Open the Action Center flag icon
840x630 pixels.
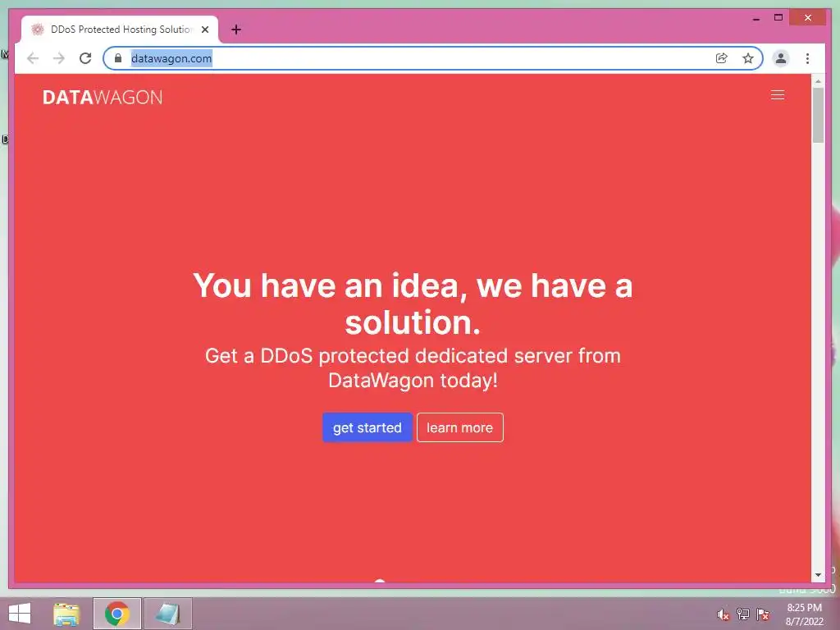(763, 614)
